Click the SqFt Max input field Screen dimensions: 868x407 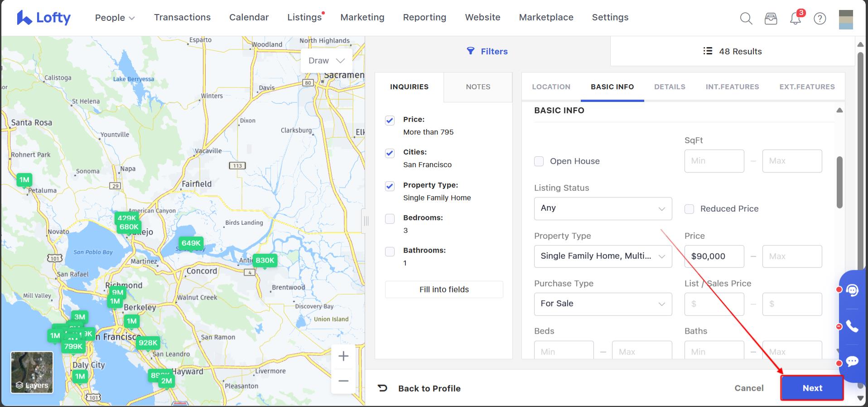[x=792, y=161]
